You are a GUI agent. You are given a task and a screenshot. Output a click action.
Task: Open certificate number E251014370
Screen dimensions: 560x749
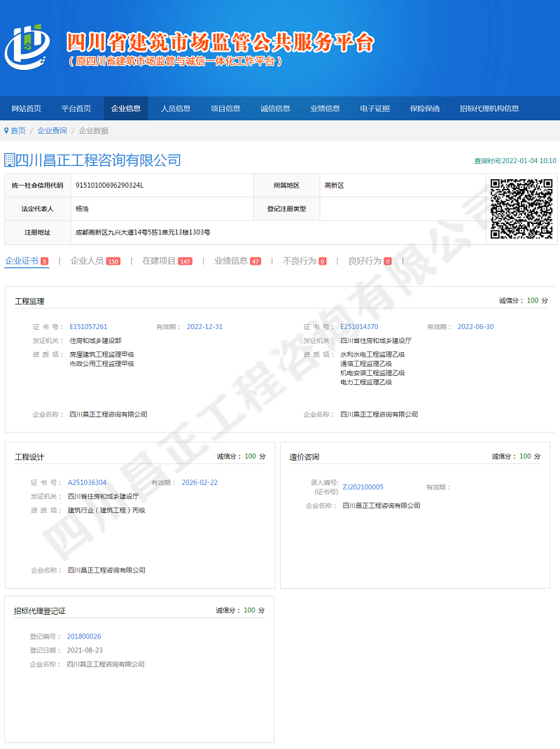click(x=359, y=327)
